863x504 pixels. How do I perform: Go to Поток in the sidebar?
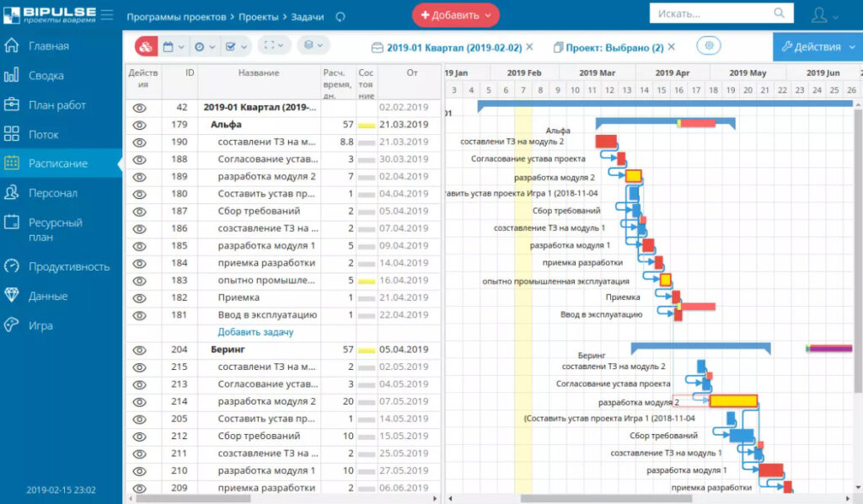pos(44,134)
